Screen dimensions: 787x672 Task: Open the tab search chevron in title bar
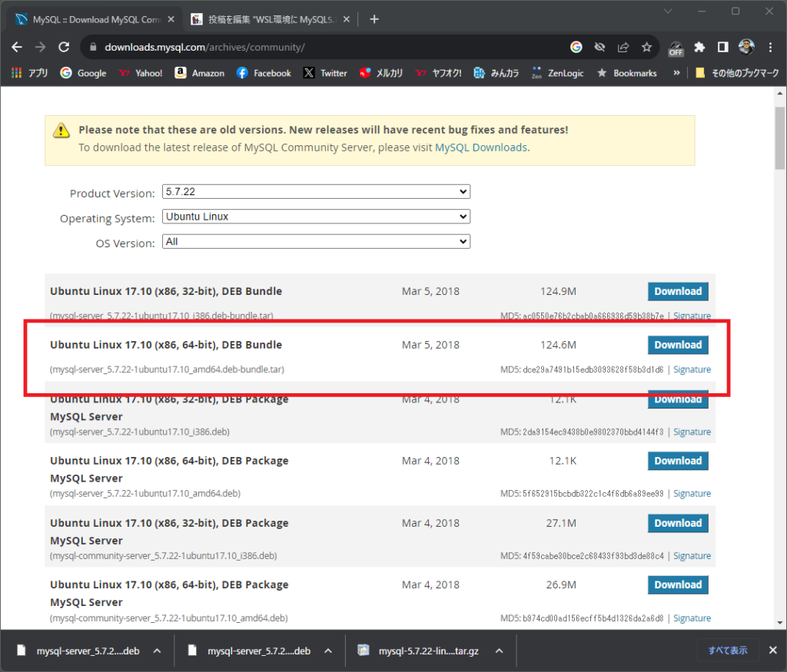(x=668, y=11)
